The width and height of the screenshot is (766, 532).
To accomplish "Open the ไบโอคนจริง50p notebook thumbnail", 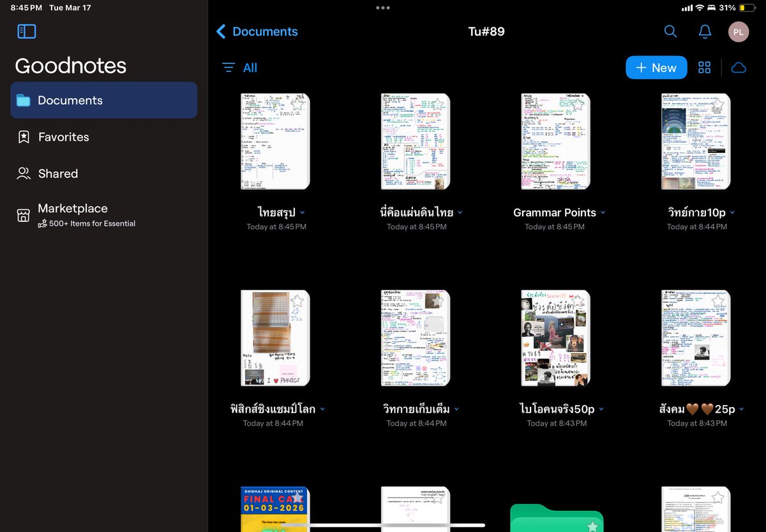I will (556, 338).
